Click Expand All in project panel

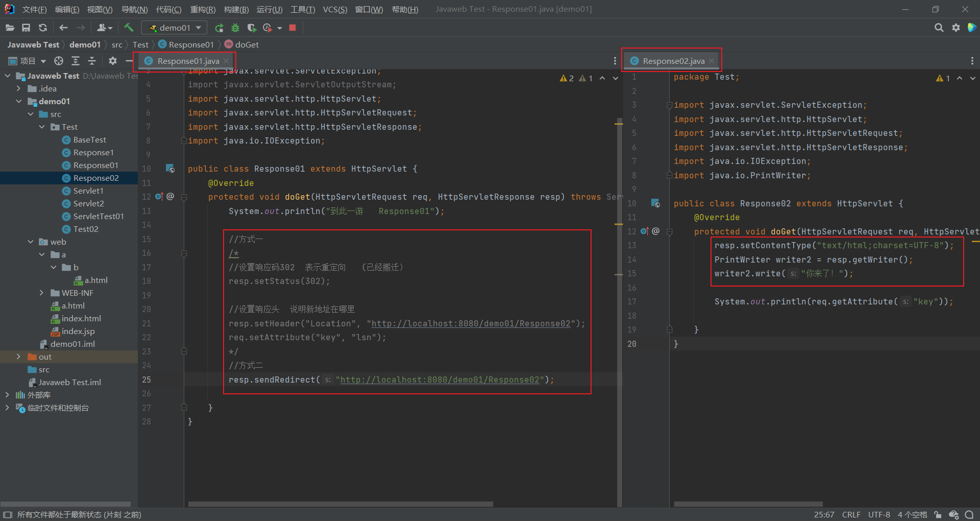click(x=76, y=61)
